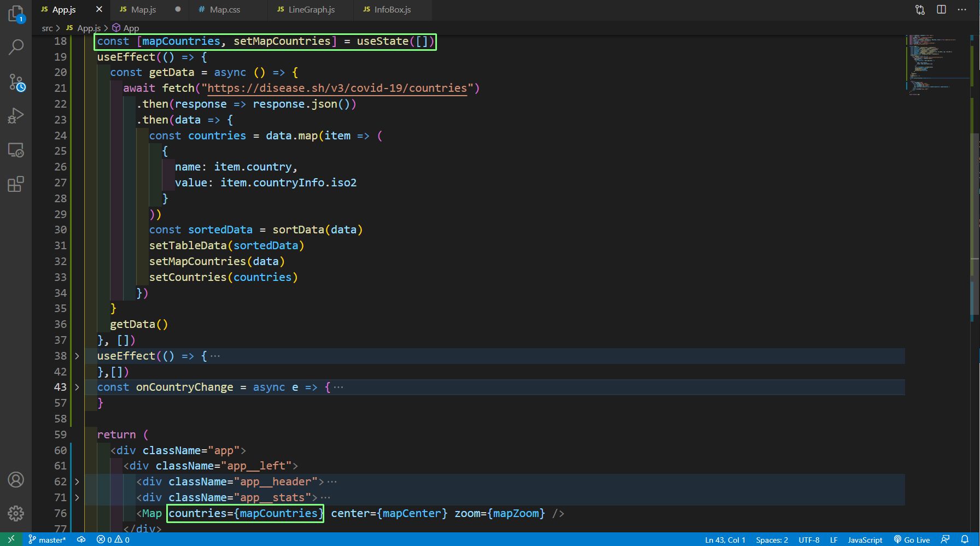Viewport: 980px width, 546px height.
Task: Click the unsaved dot on Map.js tab
Action: [x=178, y=9]
